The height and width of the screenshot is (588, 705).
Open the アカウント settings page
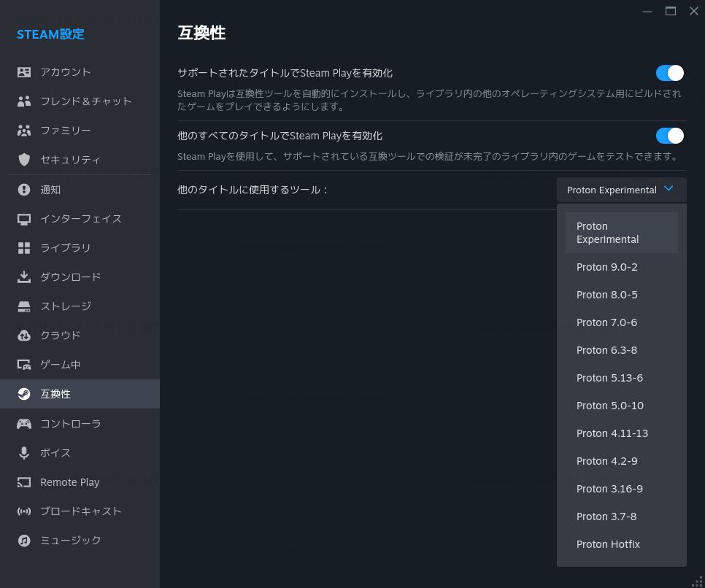point(80,72)
